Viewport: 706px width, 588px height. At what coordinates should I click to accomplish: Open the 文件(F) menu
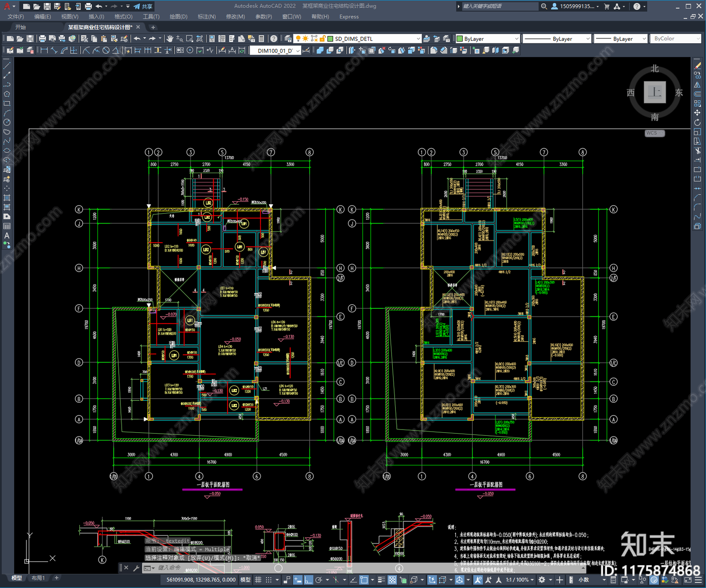(16, 17)
